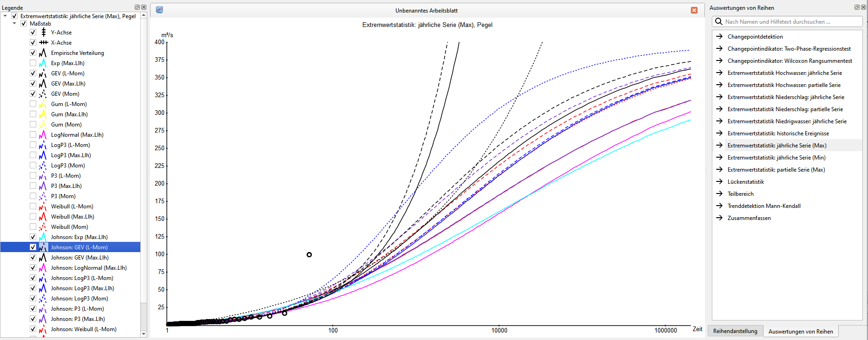This screenshot has height=340, width=868.
Task: Open Extremwertstatistik Niederschlag: jährliche Serie
Action: (786, 97)
